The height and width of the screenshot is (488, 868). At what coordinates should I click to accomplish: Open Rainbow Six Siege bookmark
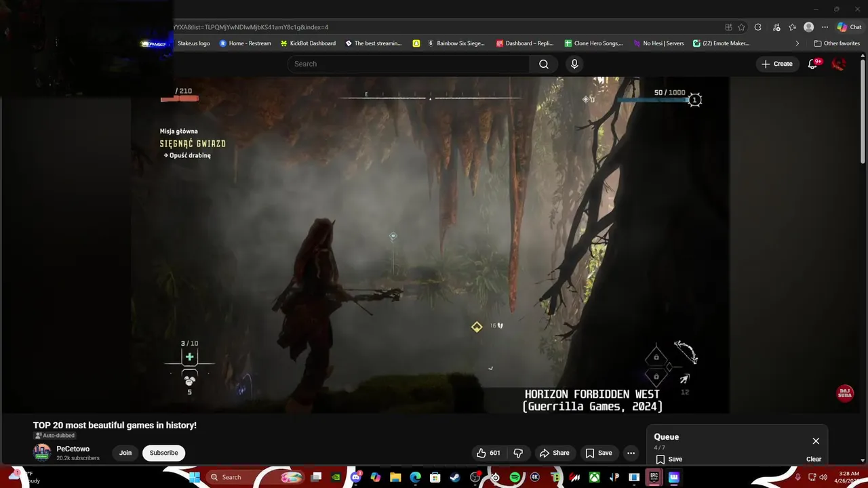click(456, 43)
